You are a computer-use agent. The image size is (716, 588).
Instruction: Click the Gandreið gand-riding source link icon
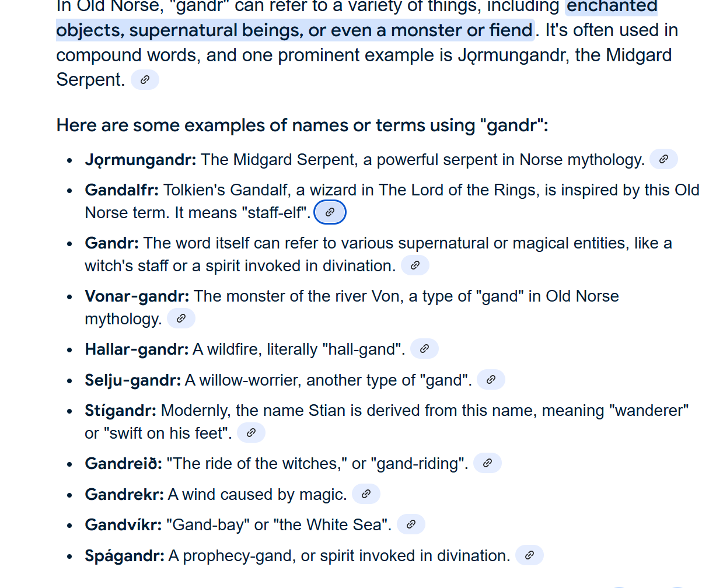tap(487, 463)
